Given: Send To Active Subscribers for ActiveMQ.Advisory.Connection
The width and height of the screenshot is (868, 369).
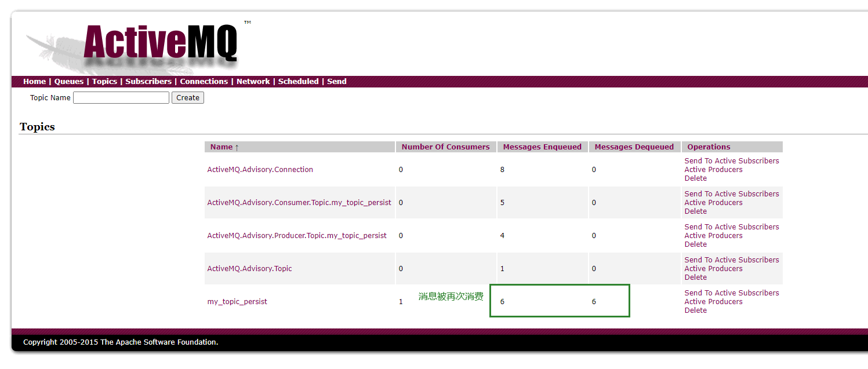Looking at the screenshot, I should point(732,161).
